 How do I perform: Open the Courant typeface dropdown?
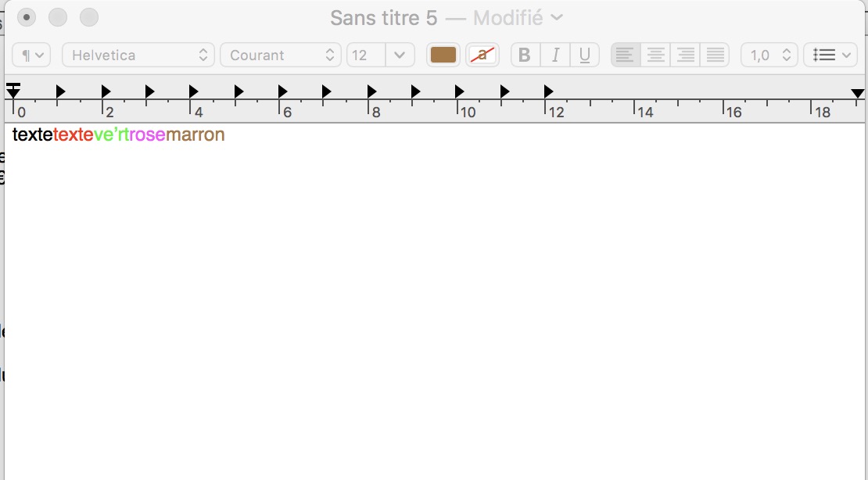tap(281, 56)
